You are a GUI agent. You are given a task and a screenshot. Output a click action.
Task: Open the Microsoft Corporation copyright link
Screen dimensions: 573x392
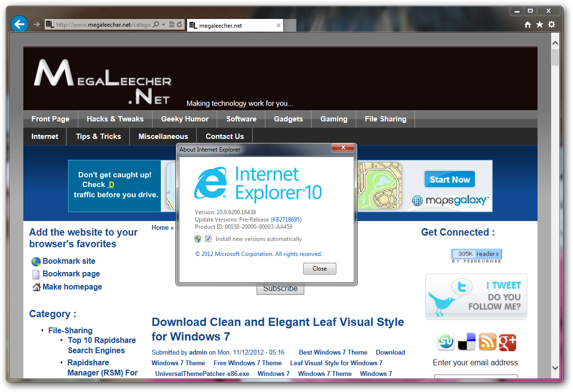pyautogui.click(x=259, y=254)
